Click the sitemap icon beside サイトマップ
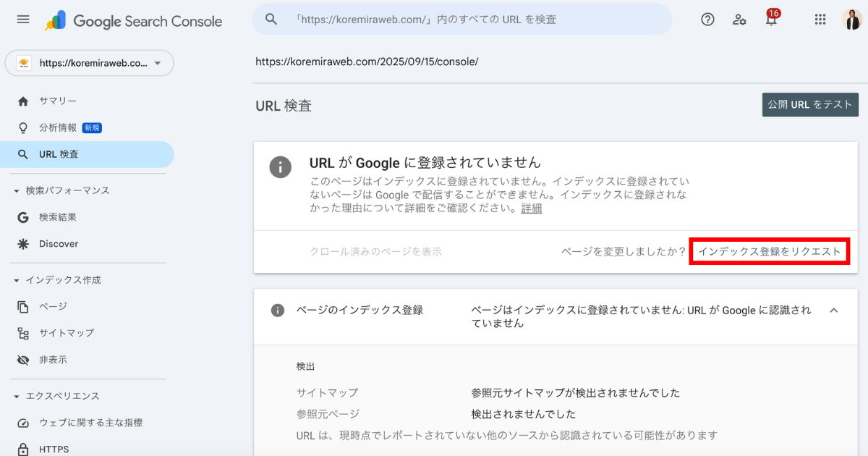This screenshot has width=868, height=456. click(x=23, y=333)
